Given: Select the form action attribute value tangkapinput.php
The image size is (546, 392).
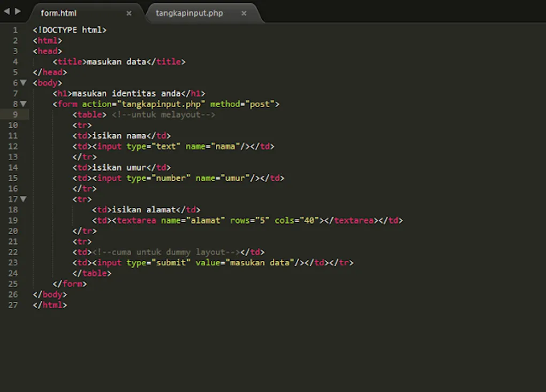Looking at the screenshot, I should click(x=161, y=104).
